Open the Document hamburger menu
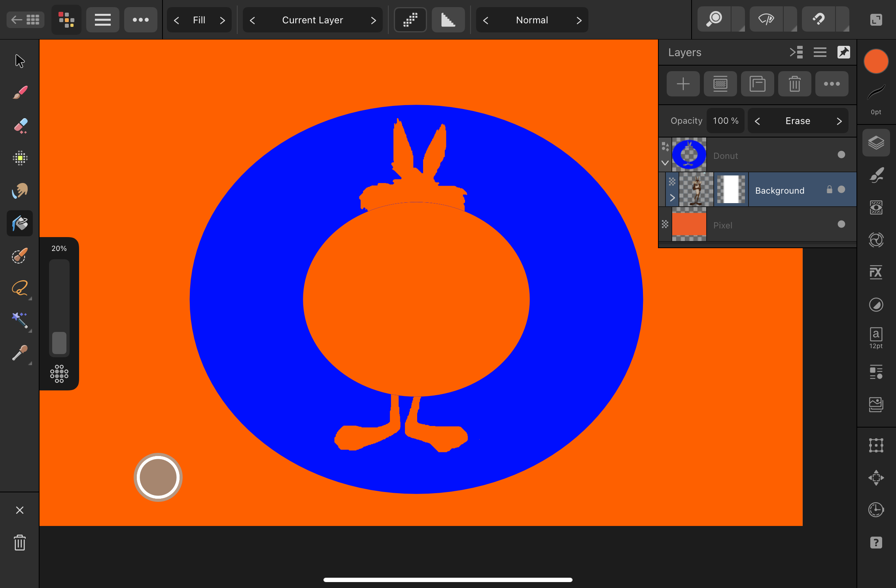896x588 pixels. (103, 20)
